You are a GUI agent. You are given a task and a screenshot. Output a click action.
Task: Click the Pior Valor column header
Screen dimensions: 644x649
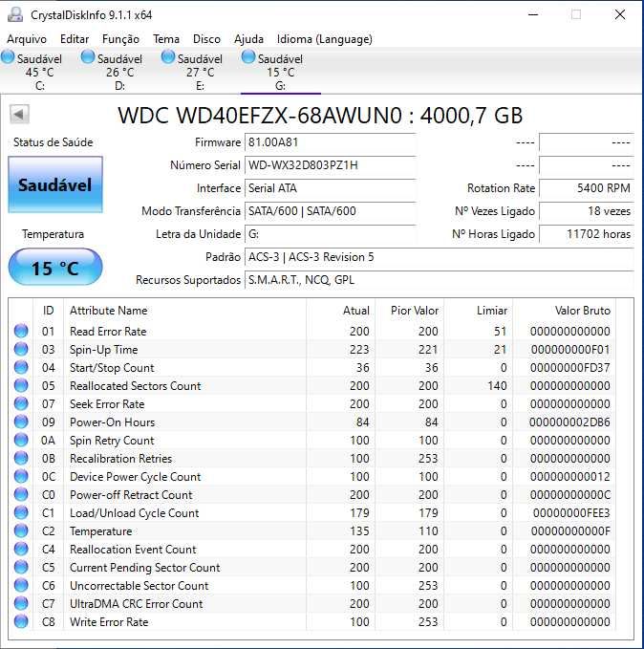point(409,311)
